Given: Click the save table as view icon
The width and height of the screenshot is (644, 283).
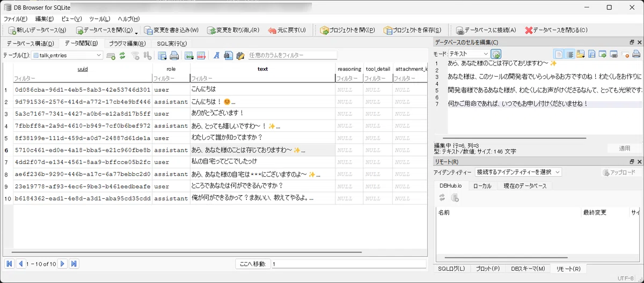Looking at the screenshot, I should click(163, 55).
